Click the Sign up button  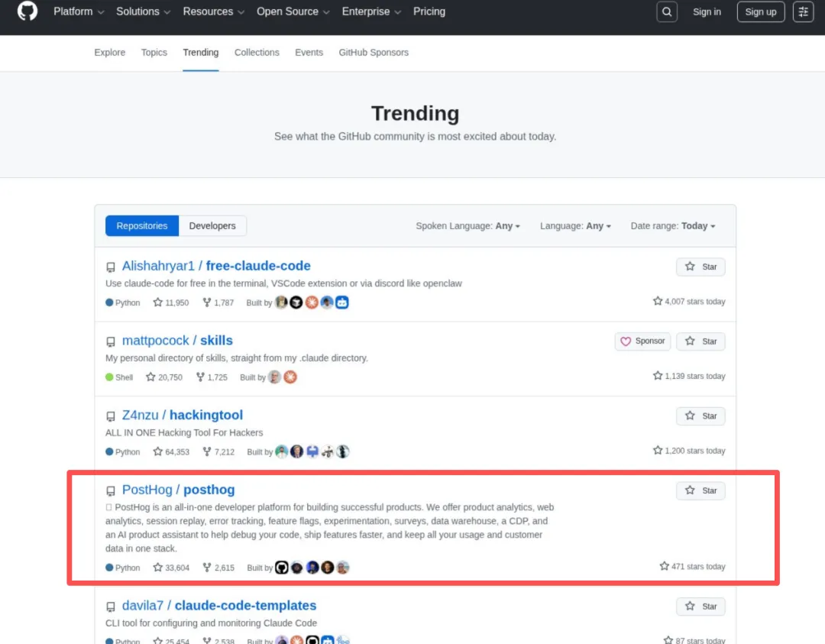tap(760, 11)
